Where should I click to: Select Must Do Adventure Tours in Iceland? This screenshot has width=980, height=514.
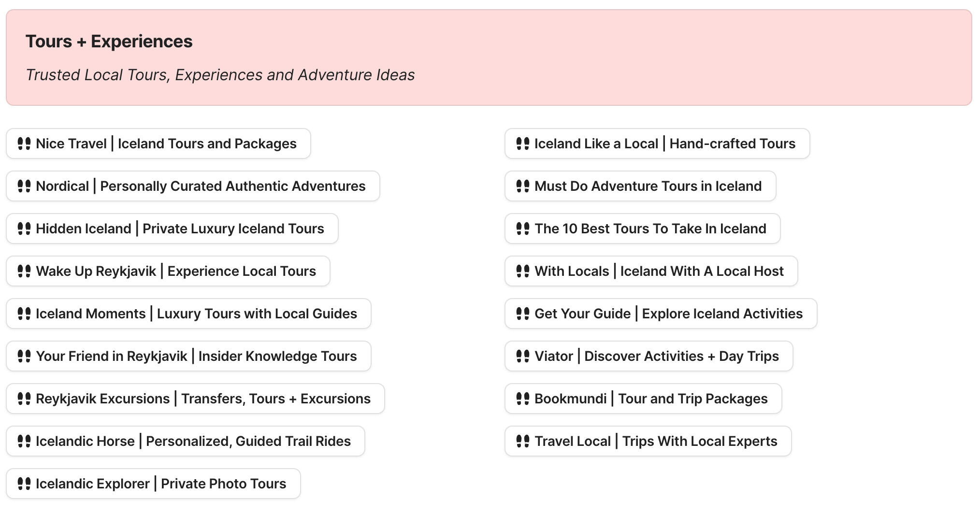(x=648, y=186)
